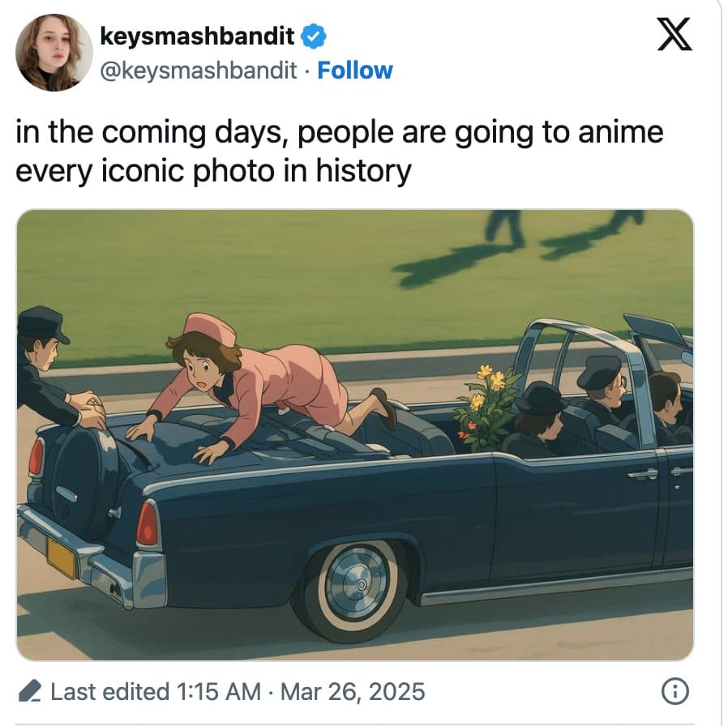Click the blue verified badge next to keysmashbandit

(x=312, y=36)
